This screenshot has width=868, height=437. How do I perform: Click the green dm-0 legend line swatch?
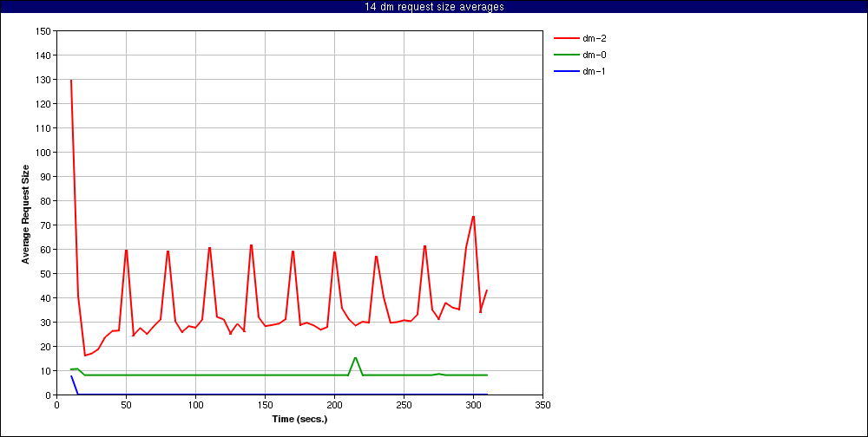point(566,55)
